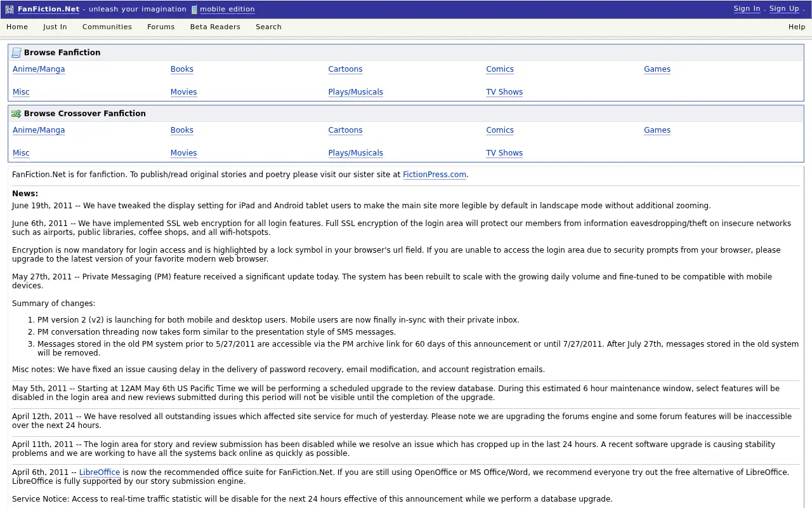Open Books under Browse Crossover Fanfiction
Viewport: 812px width, 508px height.
click(182, 130)
